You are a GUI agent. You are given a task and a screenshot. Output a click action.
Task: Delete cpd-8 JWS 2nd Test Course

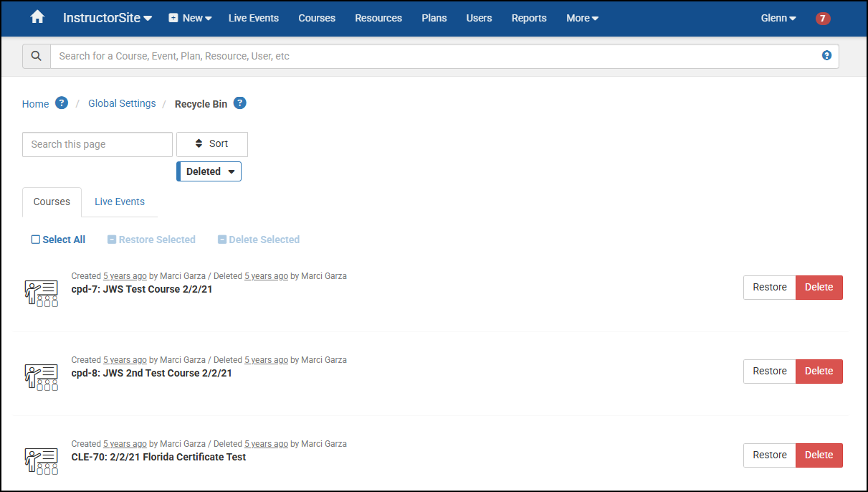[819, 371]
